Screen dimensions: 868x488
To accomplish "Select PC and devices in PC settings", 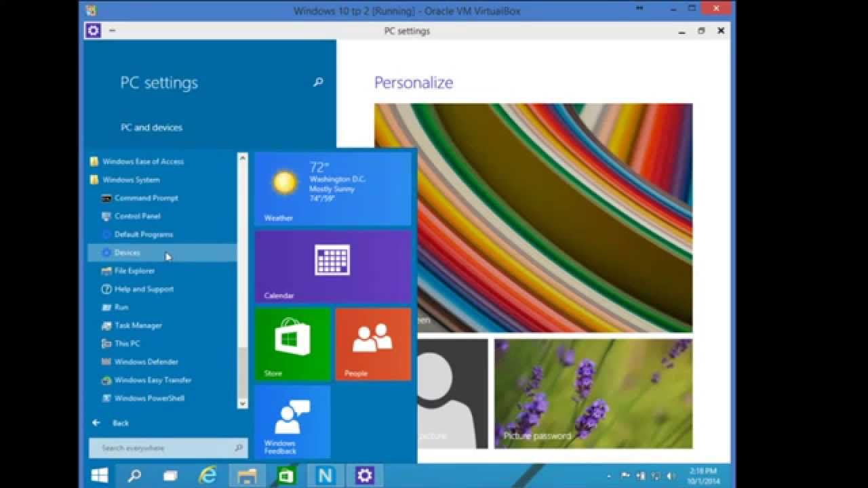I will pos(152,127).
